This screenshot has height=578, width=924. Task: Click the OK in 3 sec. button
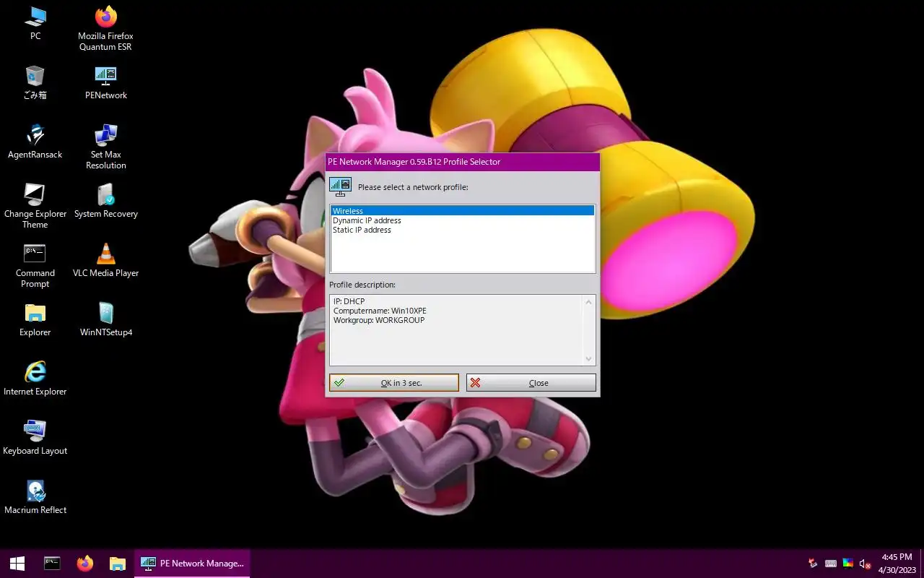tap(394, 383)
